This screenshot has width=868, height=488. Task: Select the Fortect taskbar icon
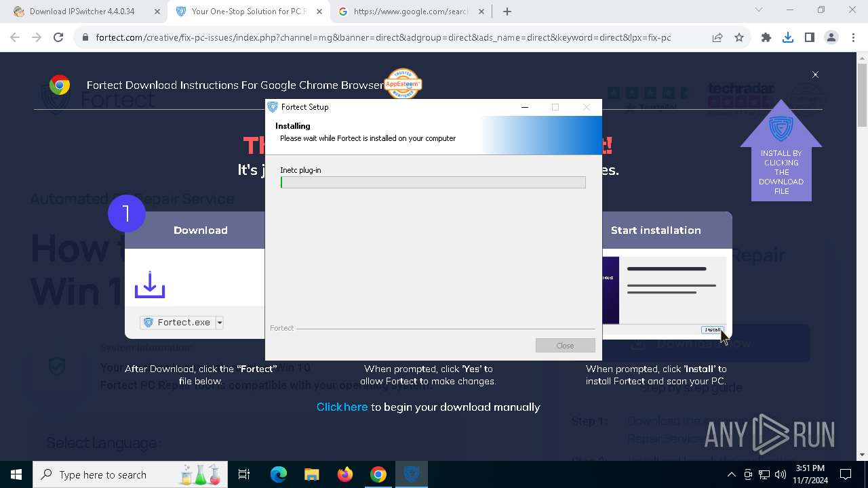tap(412, 474)
